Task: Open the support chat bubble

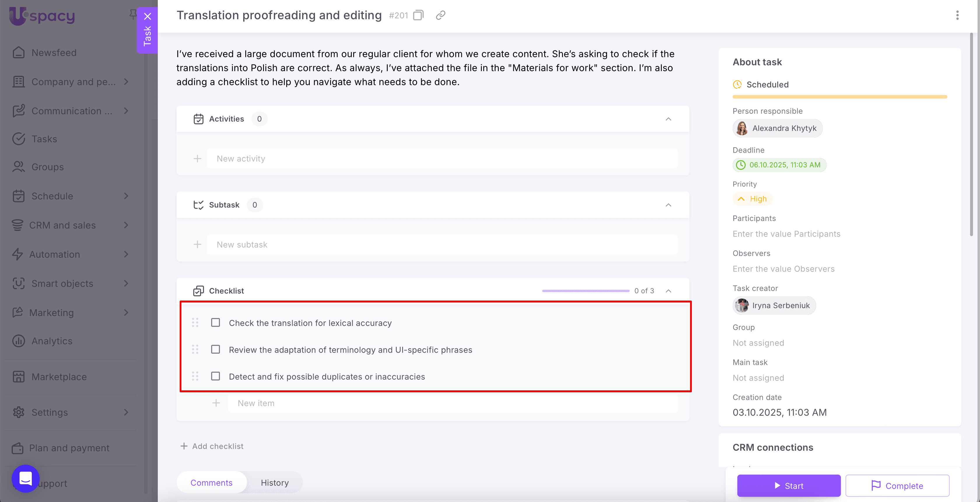Action: (25, 478)
